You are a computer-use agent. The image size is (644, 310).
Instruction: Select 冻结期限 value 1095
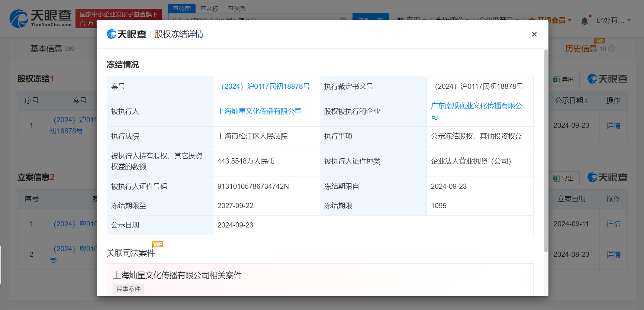[x=438, y=206]
